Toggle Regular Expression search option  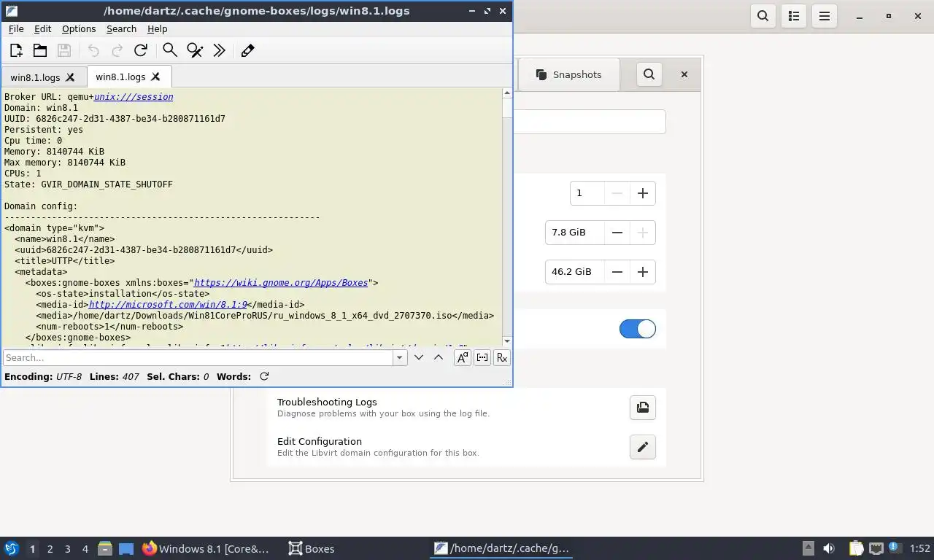coord(502,357)
